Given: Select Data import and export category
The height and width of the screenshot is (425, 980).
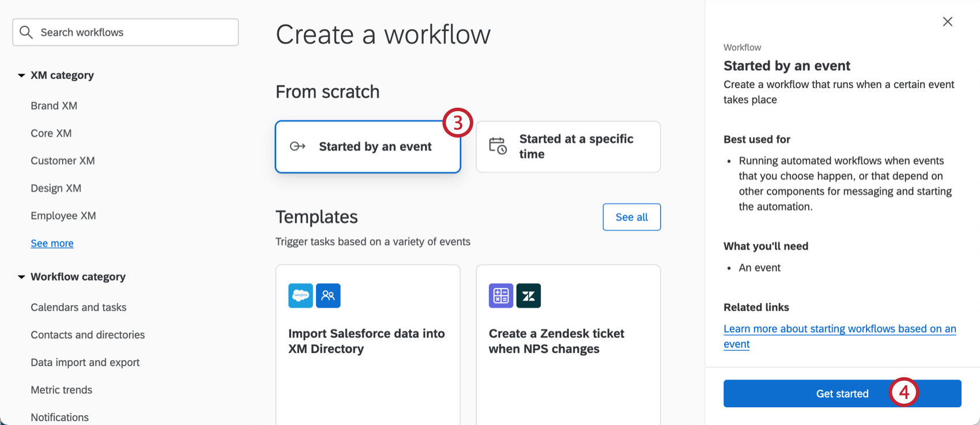Looking at the screenshot, I should pos(85,362).
